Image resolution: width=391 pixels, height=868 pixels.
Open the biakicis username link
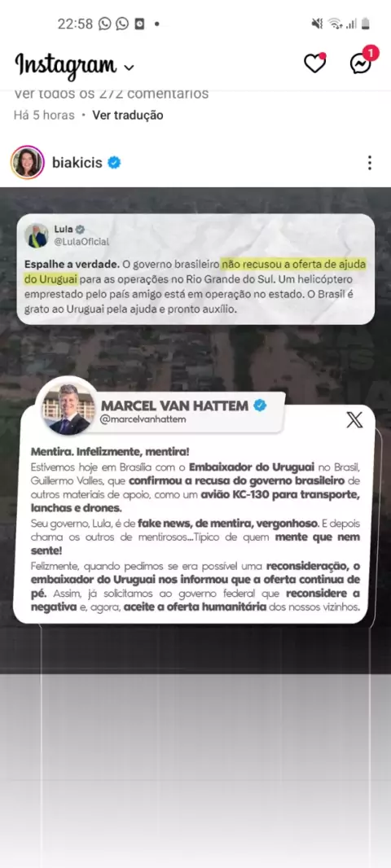(x=77, y=163)
